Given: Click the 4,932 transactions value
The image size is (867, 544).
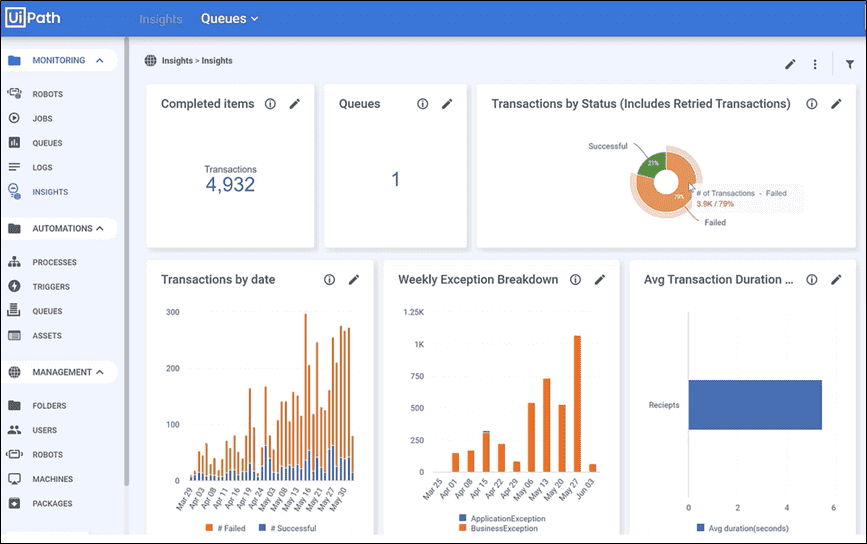Looking at the screenshot, I should tap(230, 184).
